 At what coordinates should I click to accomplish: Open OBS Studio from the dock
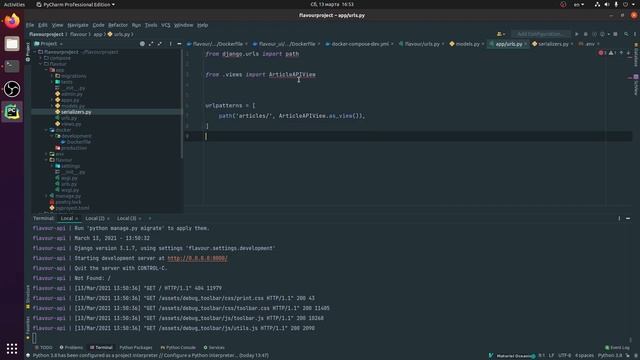(12, 89)
